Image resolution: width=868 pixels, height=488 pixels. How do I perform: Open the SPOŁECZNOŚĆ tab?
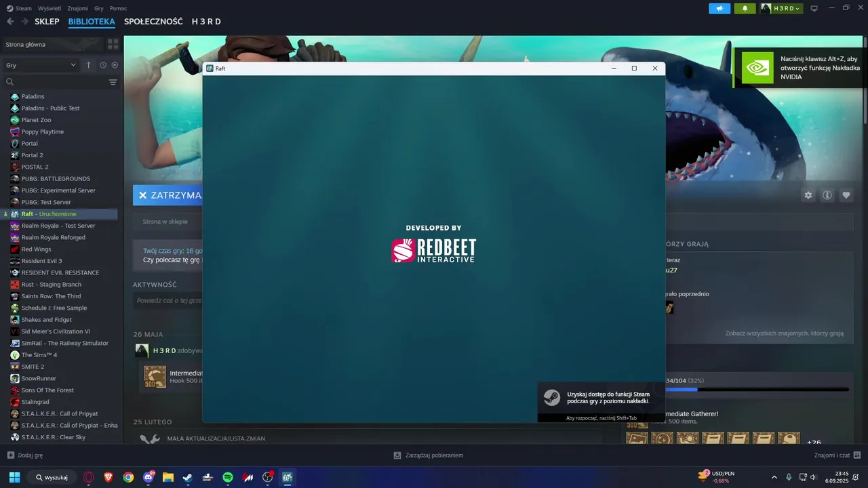(x=153, y=22)
